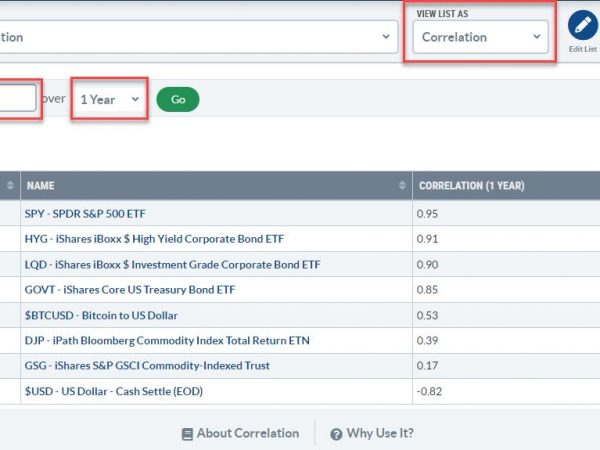
Task: Open the 1 Year period dropdown
Action: pyautogui.click(x=109, y=99)
